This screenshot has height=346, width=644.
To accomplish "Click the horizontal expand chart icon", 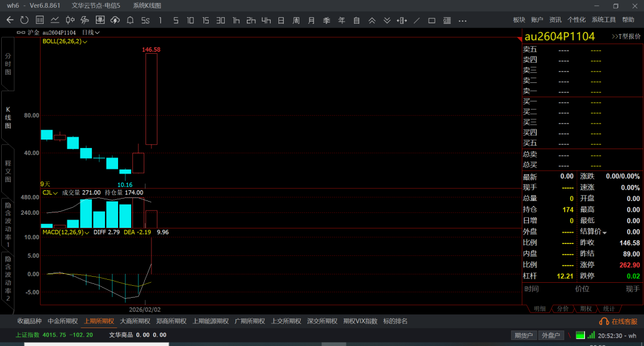I will point(402,20).
